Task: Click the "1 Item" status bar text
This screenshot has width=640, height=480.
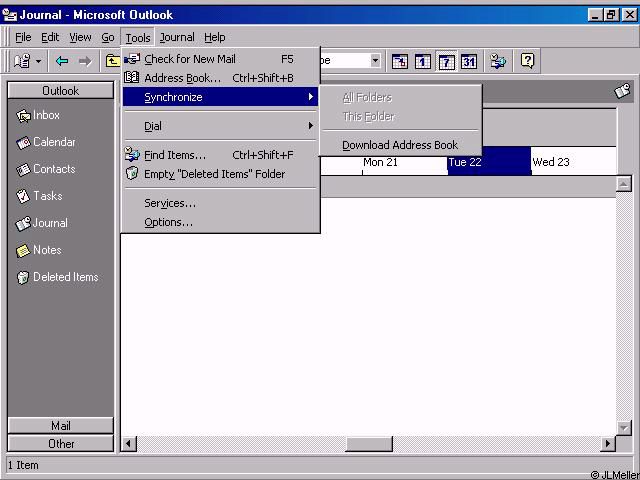Action: tap(23, 465)
